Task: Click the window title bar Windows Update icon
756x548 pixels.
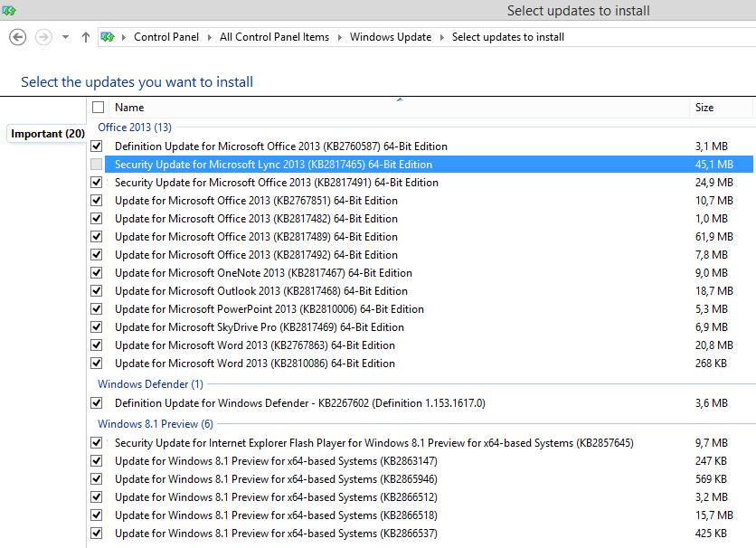Action: coord(9,10)
